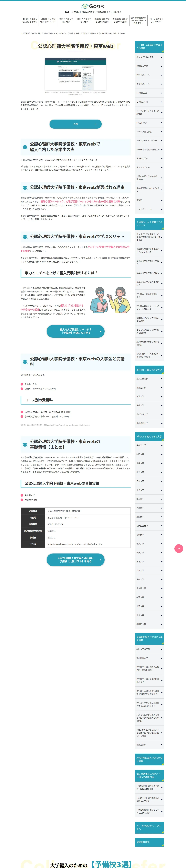This screenshot has height=868, width=186.
Task: Click the arrow beside FITカレッジ
Action: [x=162, y=123]
